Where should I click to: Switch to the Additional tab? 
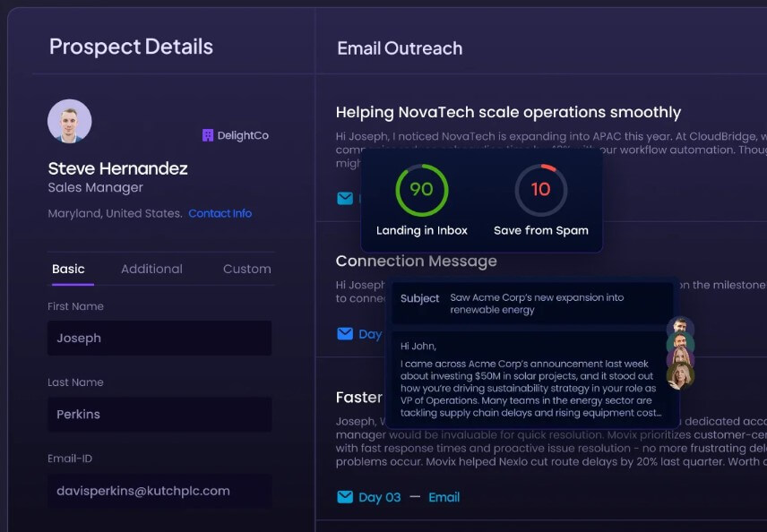(151, 269)
